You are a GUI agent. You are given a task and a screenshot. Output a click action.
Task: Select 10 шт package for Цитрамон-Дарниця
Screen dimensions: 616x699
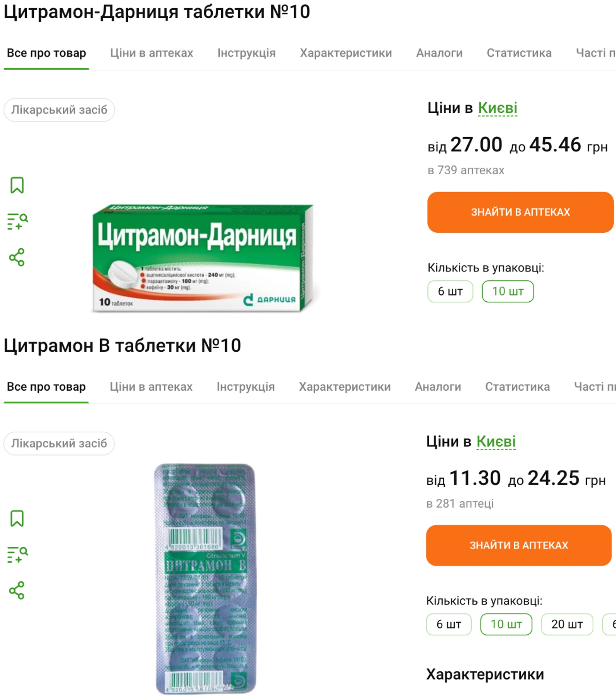508,291
